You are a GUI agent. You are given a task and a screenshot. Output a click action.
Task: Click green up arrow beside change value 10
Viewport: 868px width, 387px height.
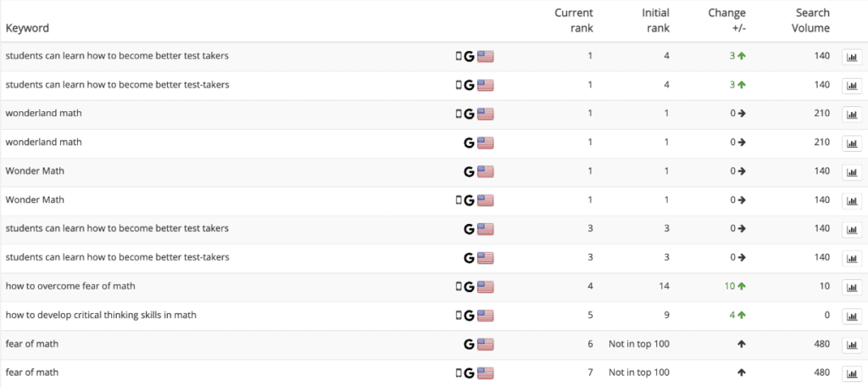tap(741, 287)
